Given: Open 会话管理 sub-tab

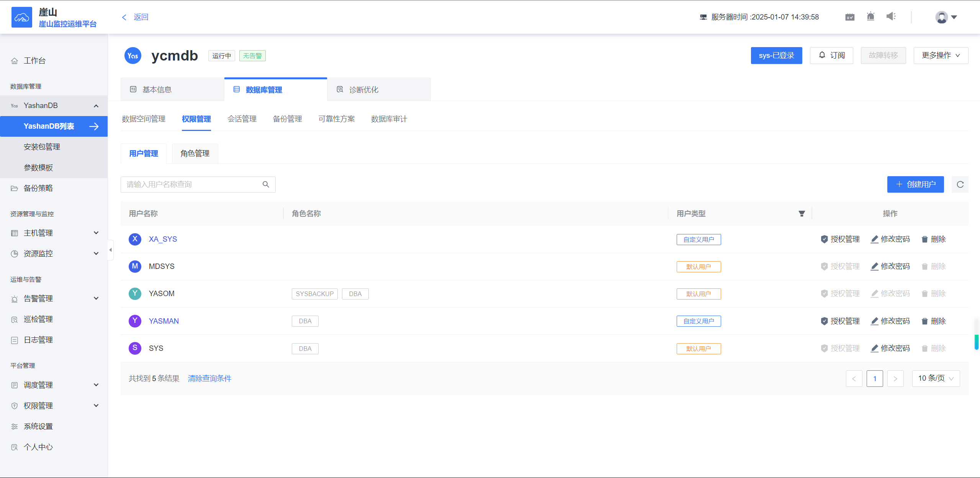Looking at the screenshot, I should tap(242, 119).
